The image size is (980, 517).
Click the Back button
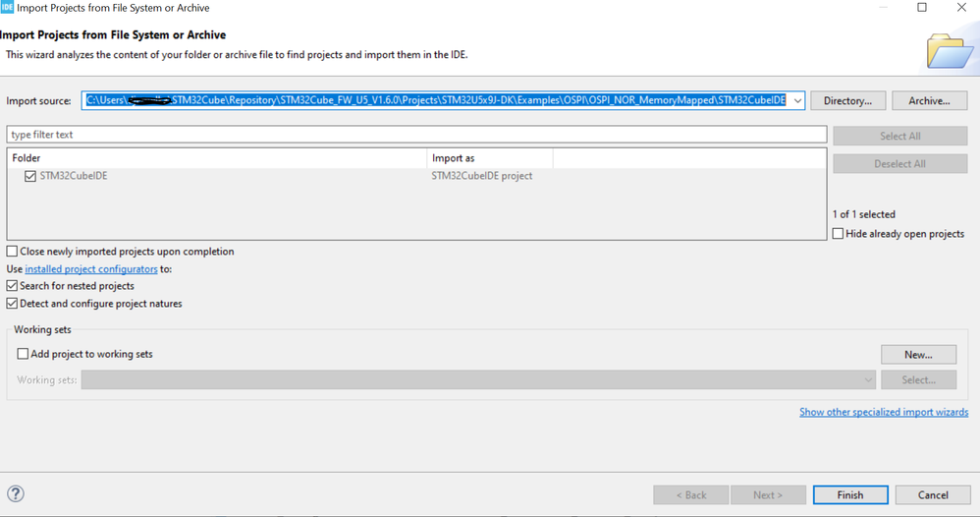(691, 494)
